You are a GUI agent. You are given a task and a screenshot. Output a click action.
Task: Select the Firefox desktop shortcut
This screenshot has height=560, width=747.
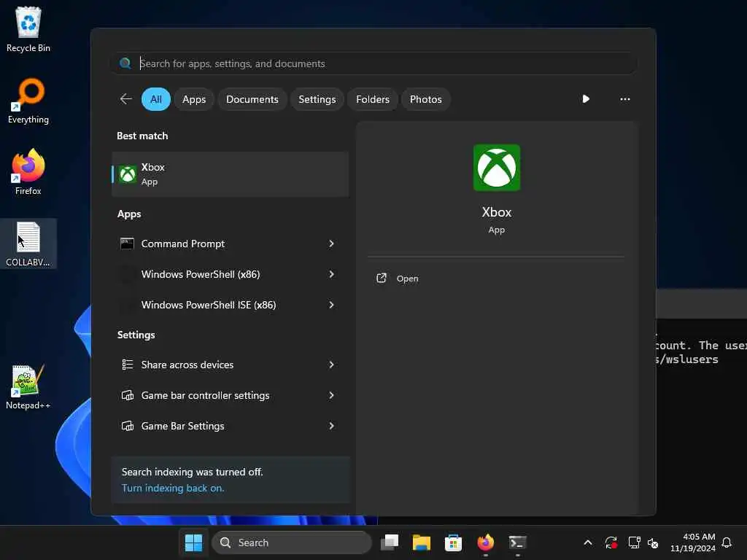click(28, 172)
